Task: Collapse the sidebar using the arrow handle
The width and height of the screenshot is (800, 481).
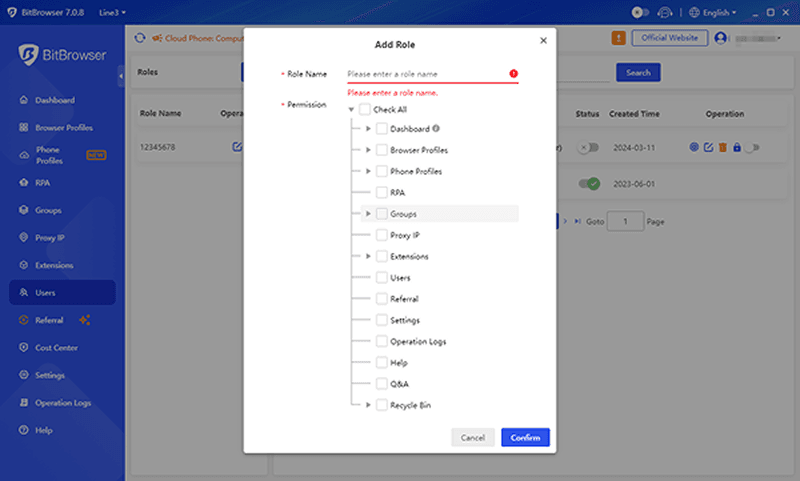Action: [121, 76]
